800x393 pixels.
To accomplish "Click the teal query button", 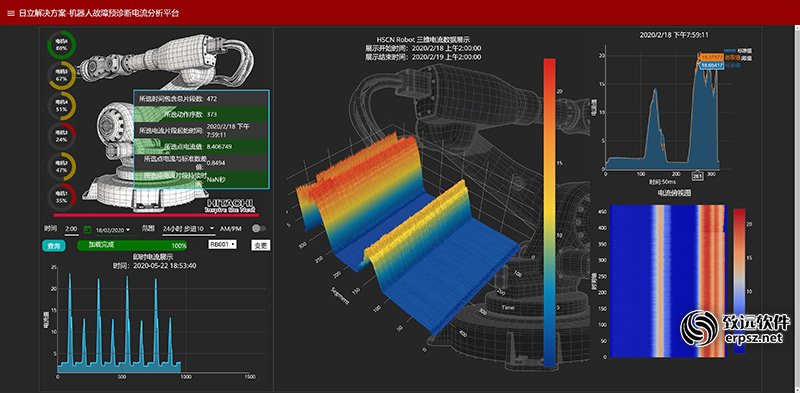I will (x=53, y=246).
